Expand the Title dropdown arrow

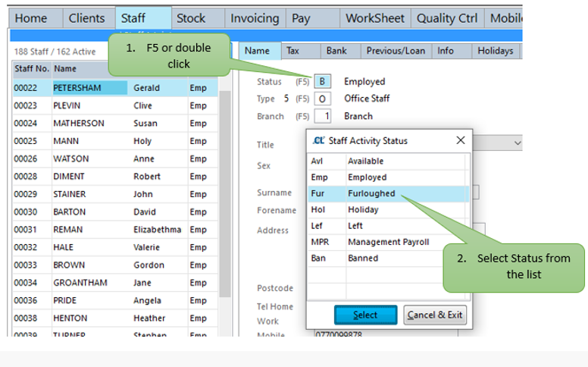518,143
